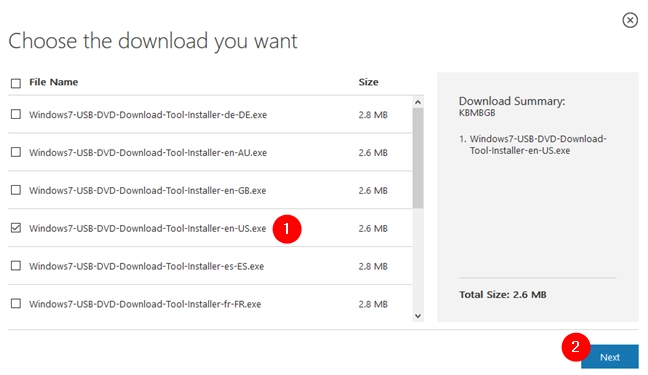Click the en-US.exe file name in the list
The height and width of the screenshot is (375, 648).
point(148,228)
